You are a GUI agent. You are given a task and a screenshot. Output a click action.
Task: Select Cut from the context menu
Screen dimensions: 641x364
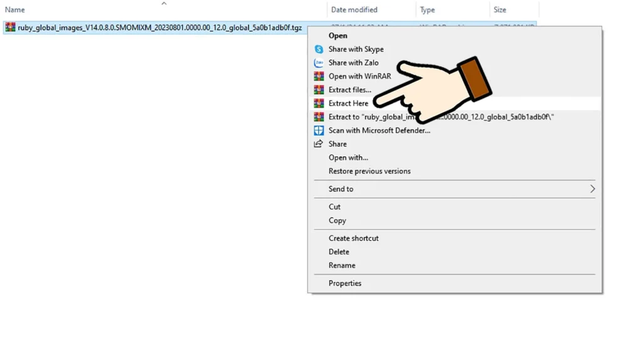coord(335,207)
